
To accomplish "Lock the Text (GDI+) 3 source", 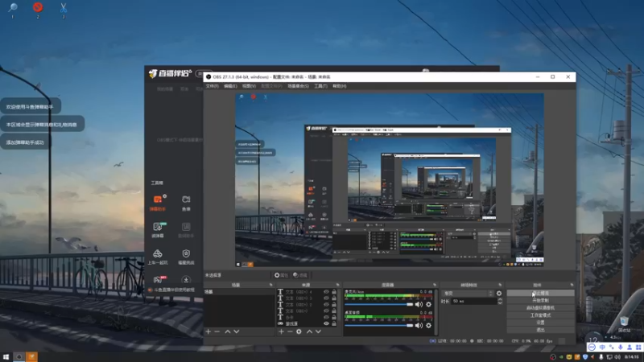I will (x=334, y=298).
